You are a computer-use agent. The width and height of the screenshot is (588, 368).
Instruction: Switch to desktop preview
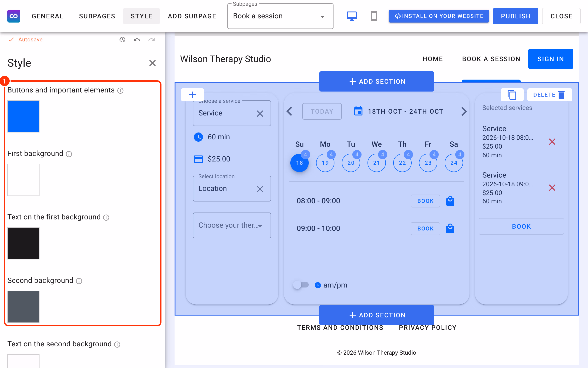[352, 16]
